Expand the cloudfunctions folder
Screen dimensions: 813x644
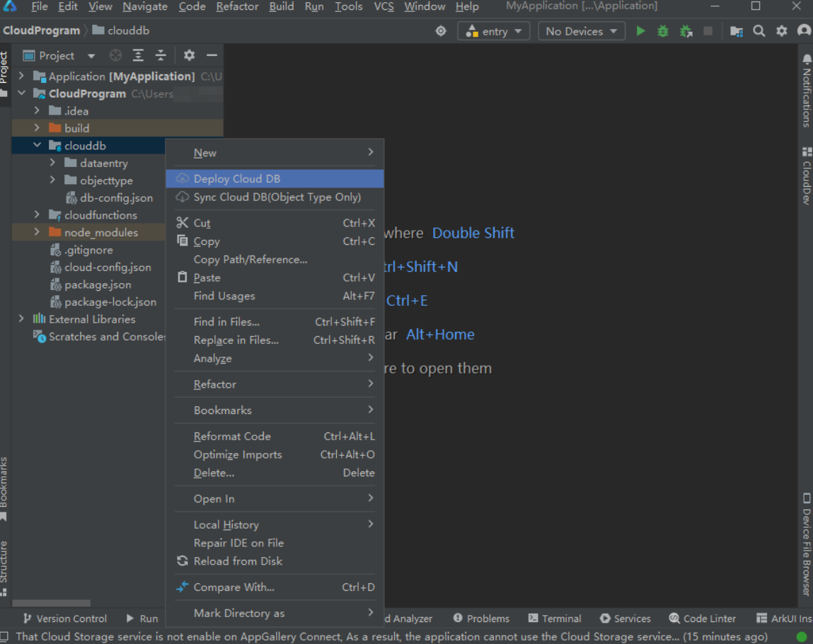pyautogui.click(x=37, y=215)
